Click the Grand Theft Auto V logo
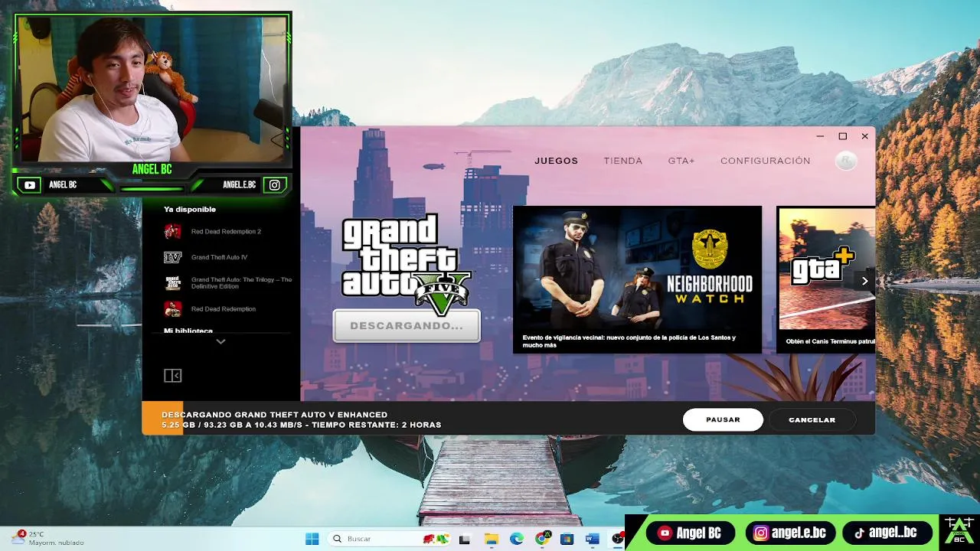The width and height of the screenshot is (980, 551). [407, 264]
